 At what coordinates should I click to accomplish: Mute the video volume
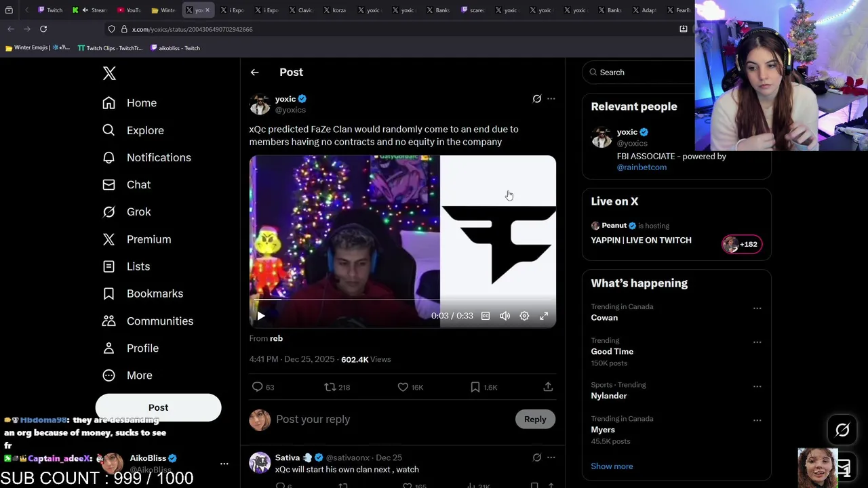505,316
